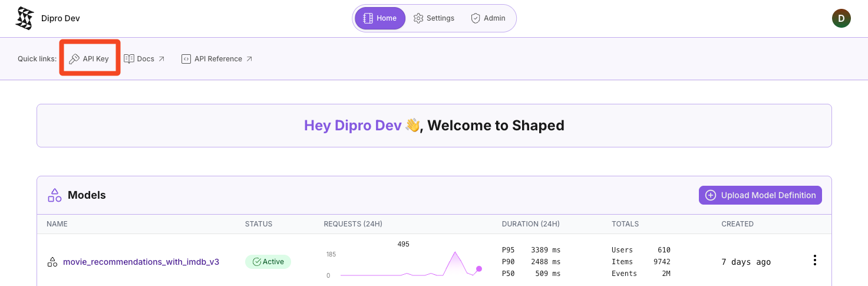Open the movie_recommendations_with_imdb_v3 model link
Viewport: 868px width, 286px height.
(141, 262)
